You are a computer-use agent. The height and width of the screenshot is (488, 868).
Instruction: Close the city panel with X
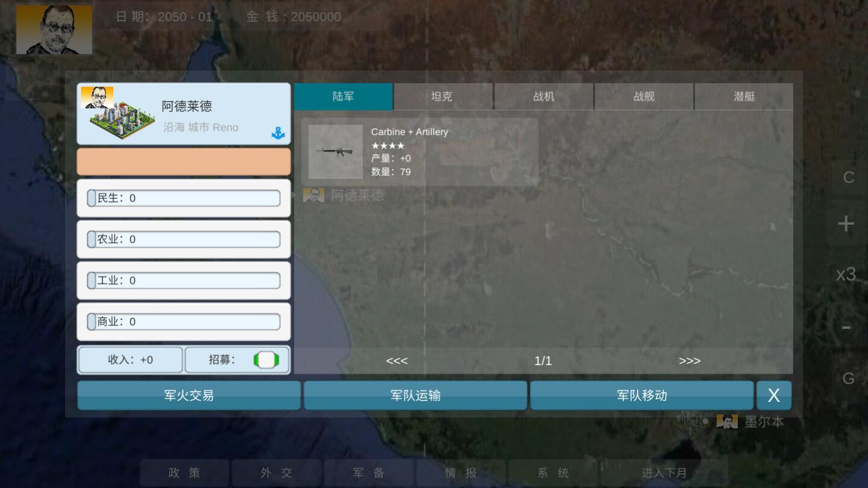point(773,395)
